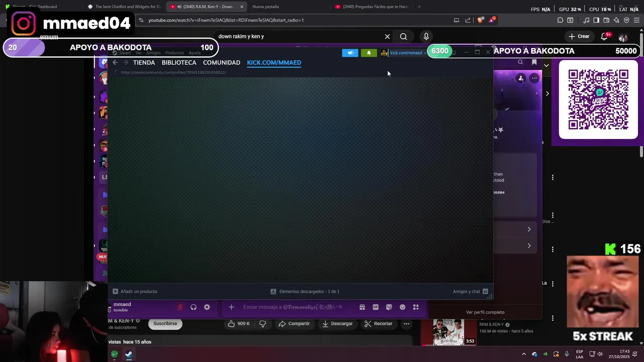Click Suscribirse button on YouTube
644x362 pixels.
coord(165,324)
